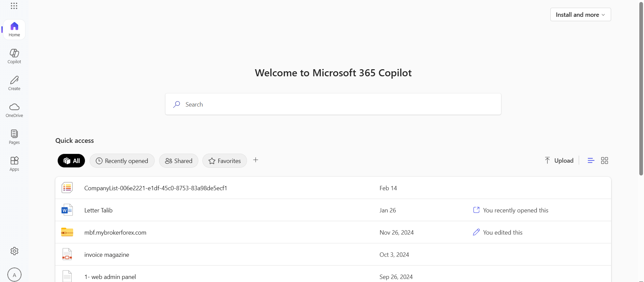The height and width of the screenshot is (282, 644).
Task: Select the Shared filter
Action: pos(179,161)
